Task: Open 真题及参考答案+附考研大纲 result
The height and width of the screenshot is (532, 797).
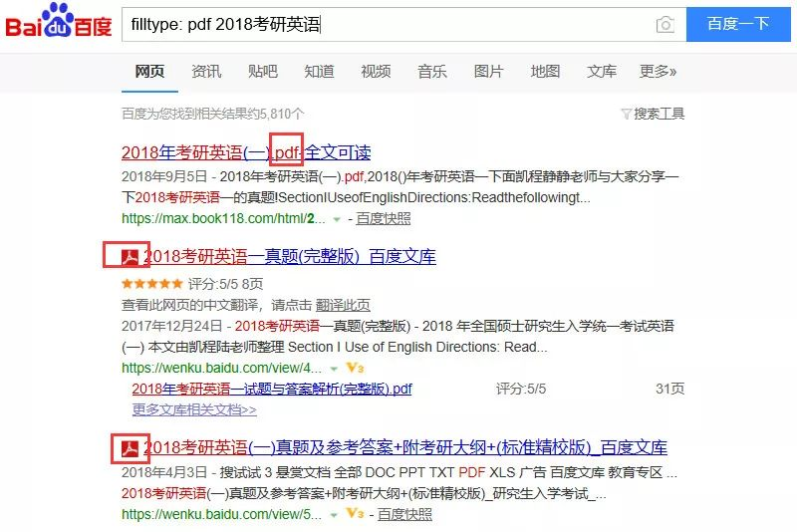Action: coord(405,447)
